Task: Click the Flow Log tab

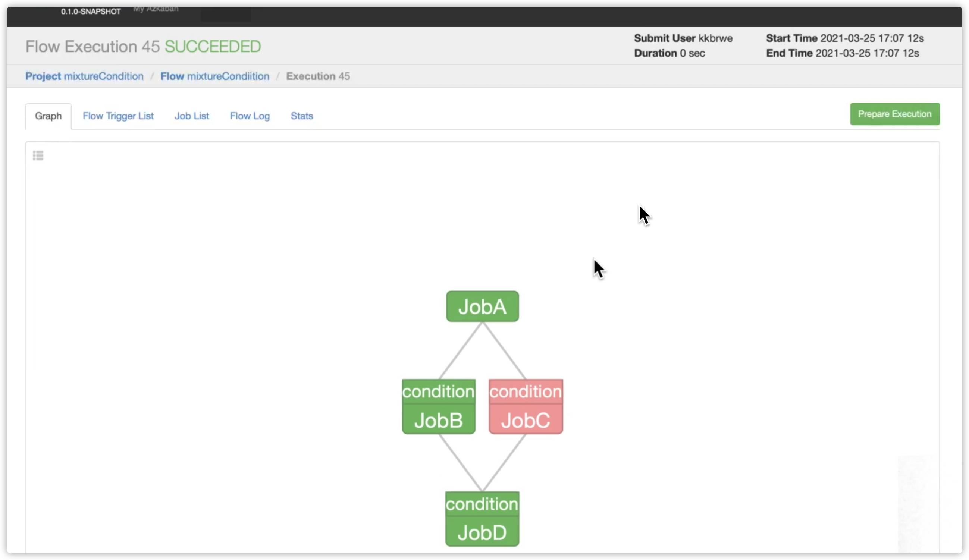Action: (250, 115)
